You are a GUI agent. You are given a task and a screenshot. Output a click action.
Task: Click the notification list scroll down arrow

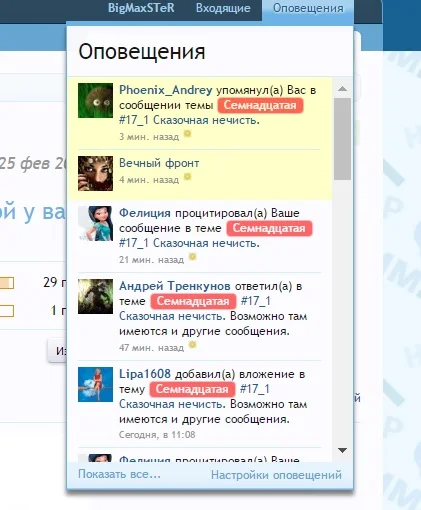coord(342,450)
